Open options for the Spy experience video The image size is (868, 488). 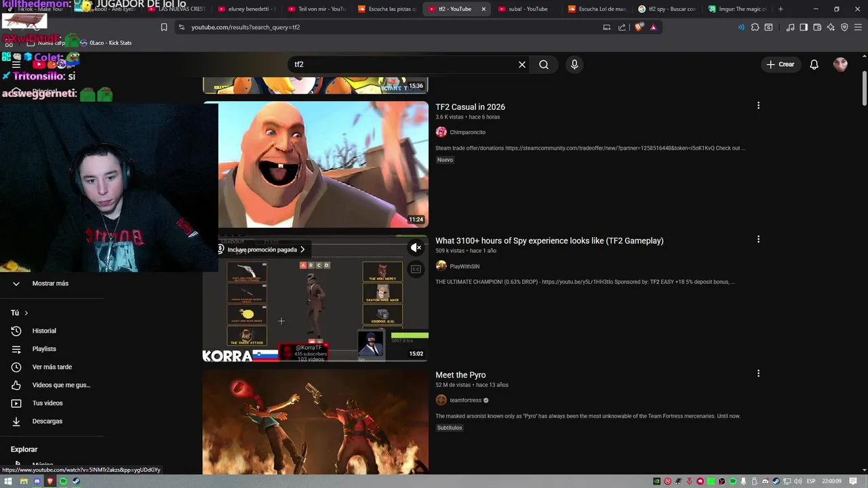point(758,239)
